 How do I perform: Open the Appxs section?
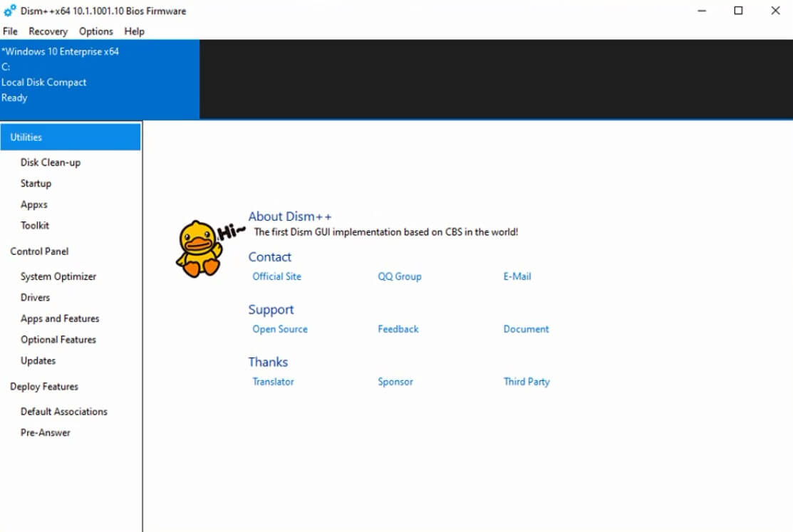(x=34, y=205)
